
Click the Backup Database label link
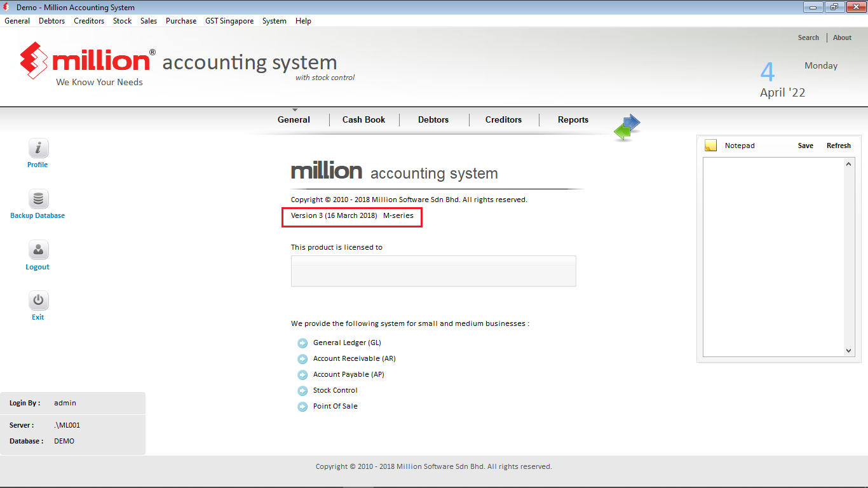(x=37, y=215)
